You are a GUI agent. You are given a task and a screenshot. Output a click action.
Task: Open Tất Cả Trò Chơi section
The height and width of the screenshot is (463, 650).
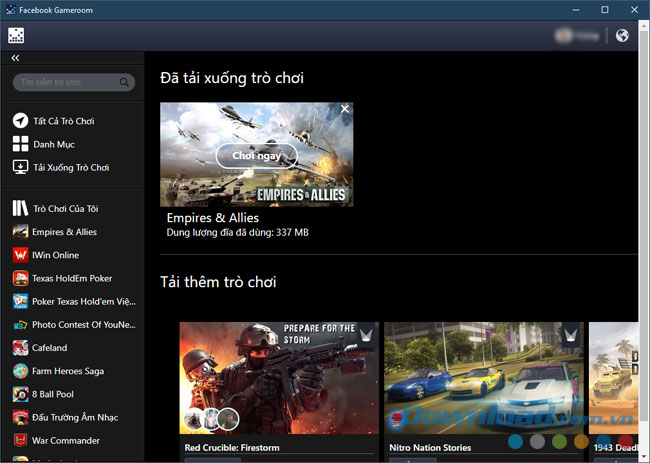tap(63, 121)
